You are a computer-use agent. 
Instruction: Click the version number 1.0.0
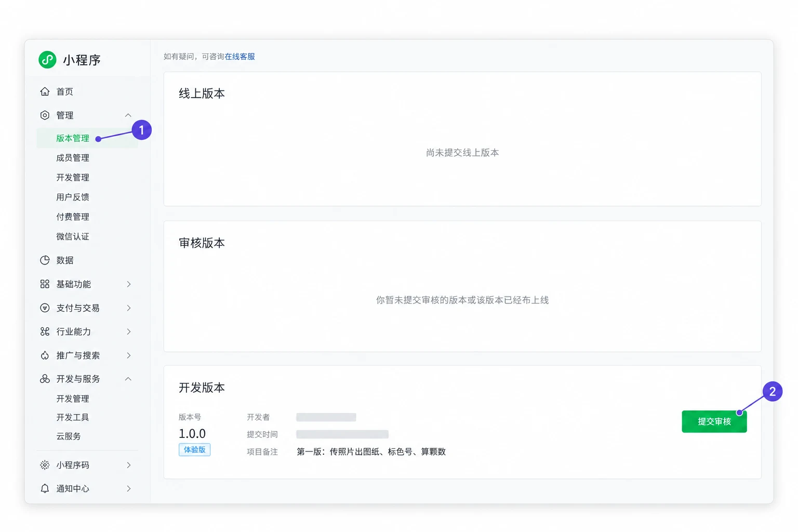(192, 434)
